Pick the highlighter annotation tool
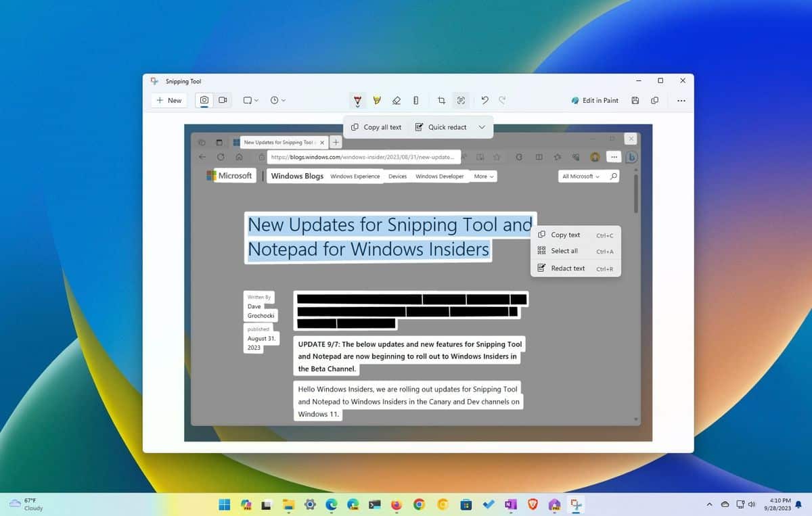Image resolution: width=812 pixels, height=516 pixels. coord(377,100)
